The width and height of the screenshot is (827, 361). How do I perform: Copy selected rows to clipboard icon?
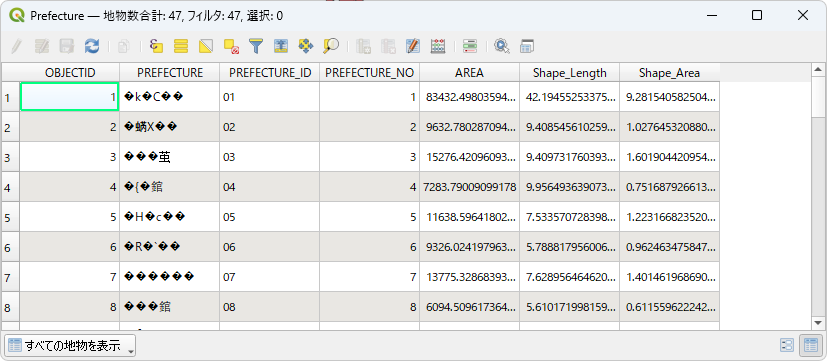click(123, 46)
